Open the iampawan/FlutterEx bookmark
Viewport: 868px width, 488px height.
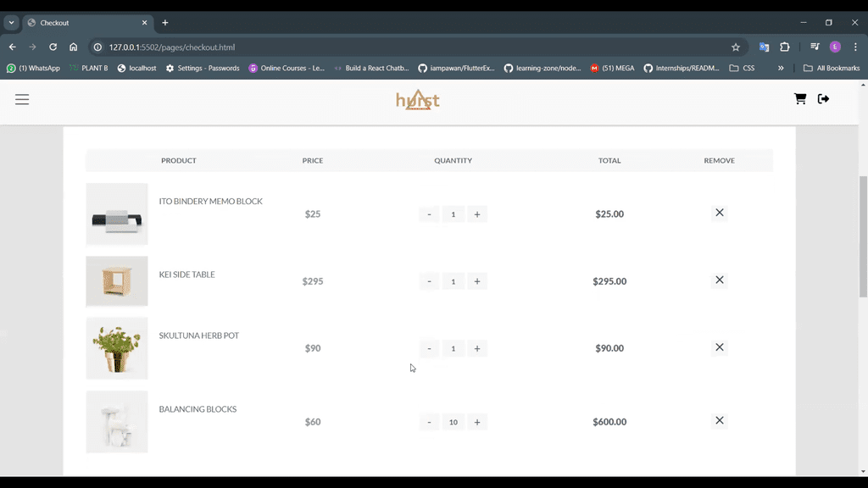(457, 68)
